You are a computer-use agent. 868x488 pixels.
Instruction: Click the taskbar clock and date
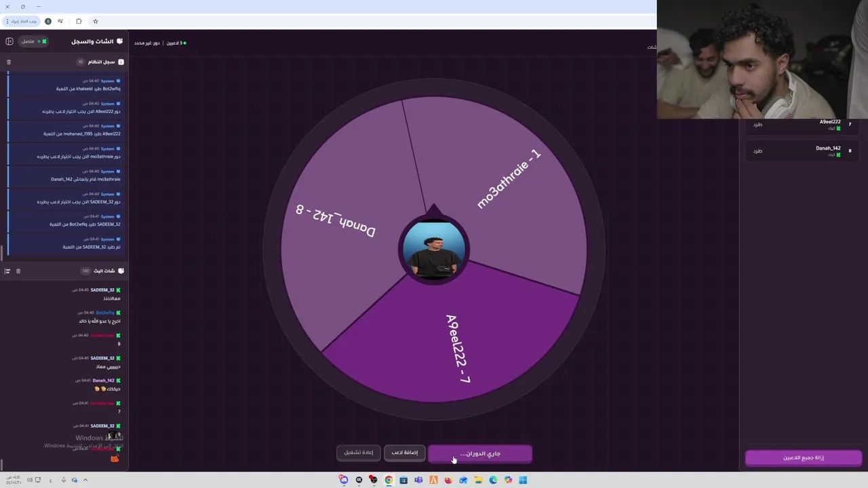pos(14,480)
